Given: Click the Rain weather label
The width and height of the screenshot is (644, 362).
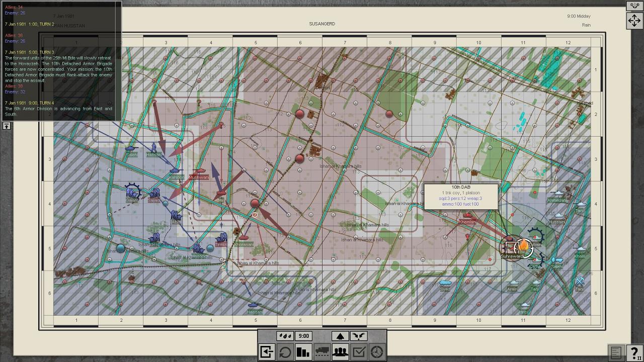Looking at the screenshot, I should [x=586, y=25].
